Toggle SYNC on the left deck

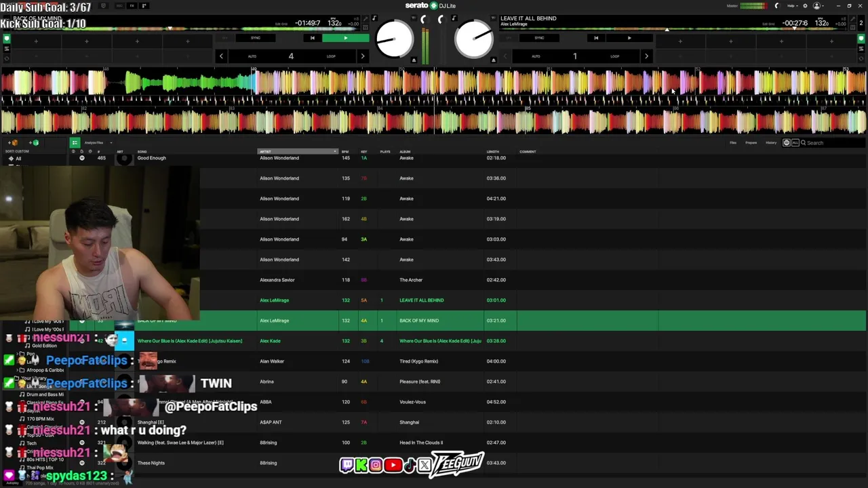click(256, 38)
